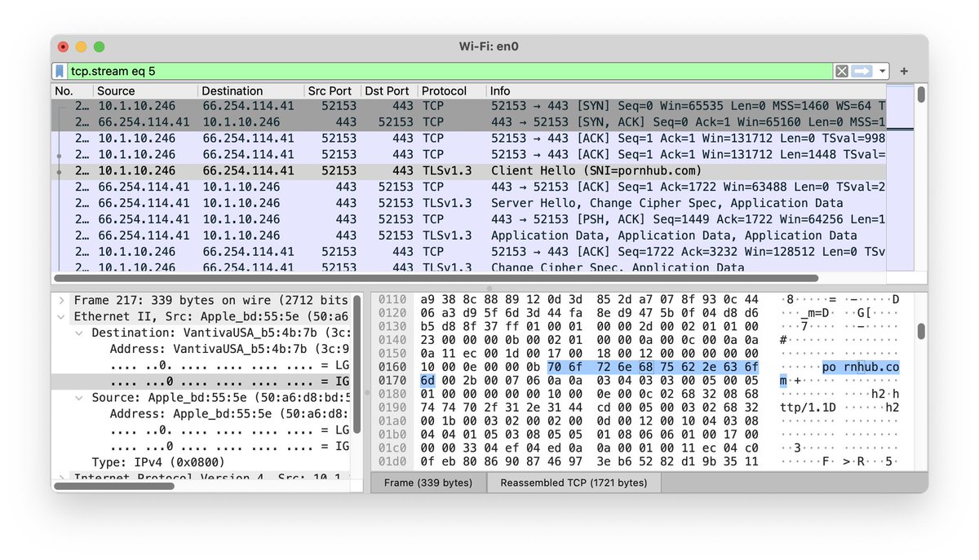Select the triple Application Data packet row
Screen dimensions: 979x560
click(x=469, y=236)
